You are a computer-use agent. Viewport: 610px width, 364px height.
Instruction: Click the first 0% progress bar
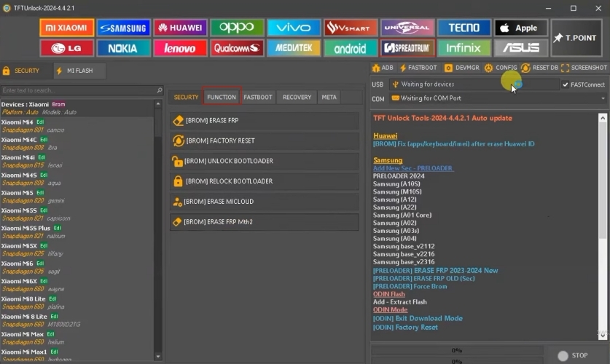(457, 350)
